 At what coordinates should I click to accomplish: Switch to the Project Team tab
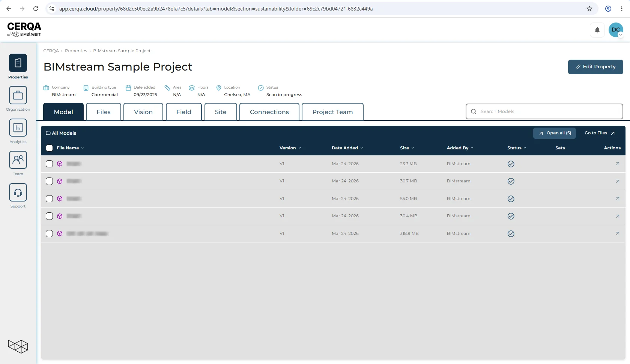click(332, 112)
